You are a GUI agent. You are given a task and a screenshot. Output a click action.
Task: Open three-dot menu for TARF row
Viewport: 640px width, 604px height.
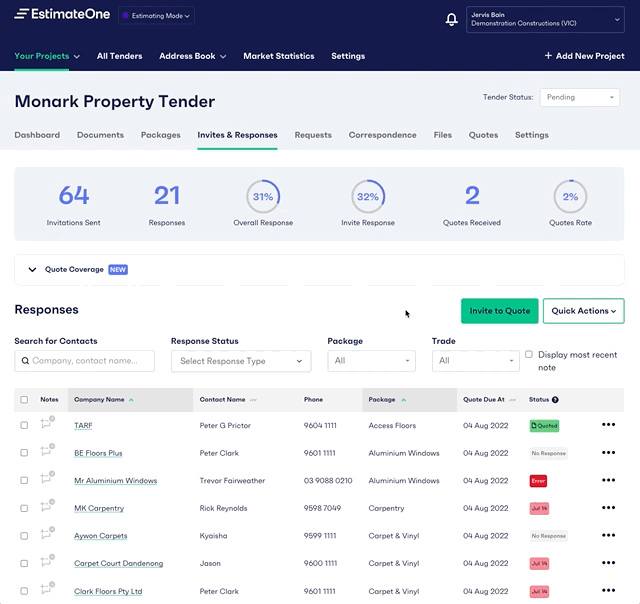coord(608,425)
